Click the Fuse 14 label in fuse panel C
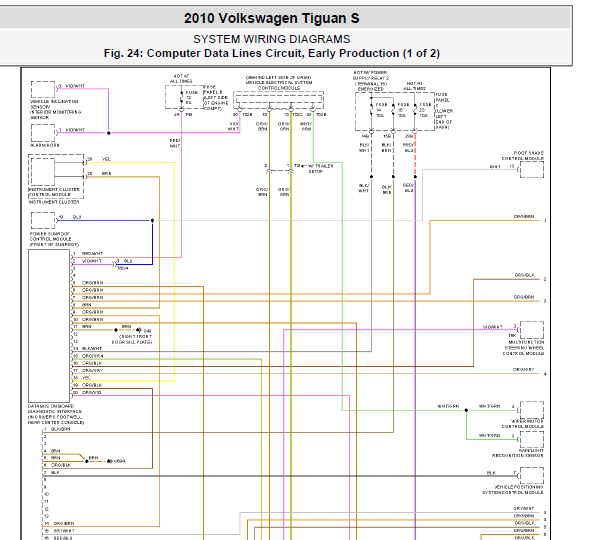Screen dimensions: 598x540 tap(381, 110)
